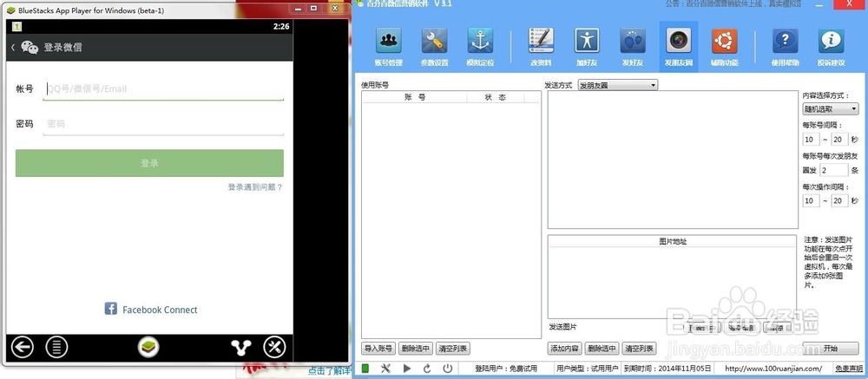Image resolution: width=868 pixels, height=379 pixels.
Task: Click 每账号间隔 maximum field 20
Action: 839,140
